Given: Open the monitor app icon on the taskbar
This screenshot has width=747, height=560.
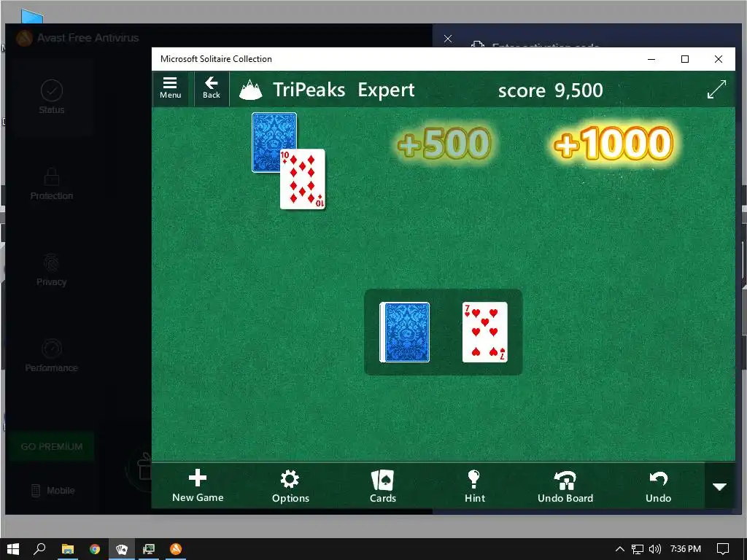Looking at the screenshot, I should (x=149, y=549).
